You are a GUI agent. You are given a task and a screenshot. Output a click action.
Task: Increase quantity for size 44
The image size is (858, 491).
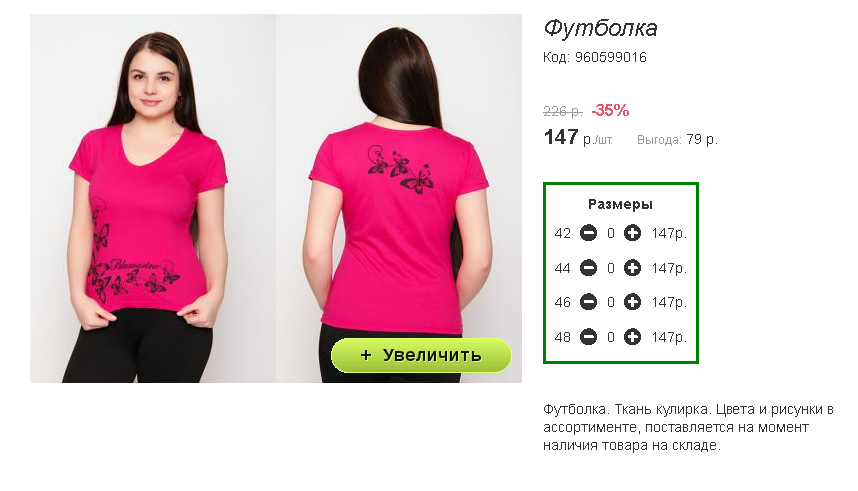[633, 268]
